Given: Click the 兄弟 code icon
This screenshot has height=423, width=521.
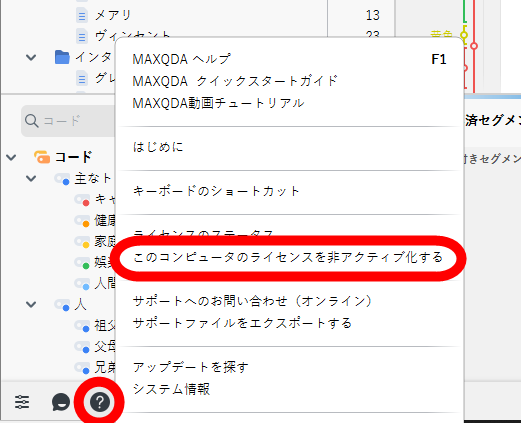Looking at the screenshot, I should [x=82, y=368].
